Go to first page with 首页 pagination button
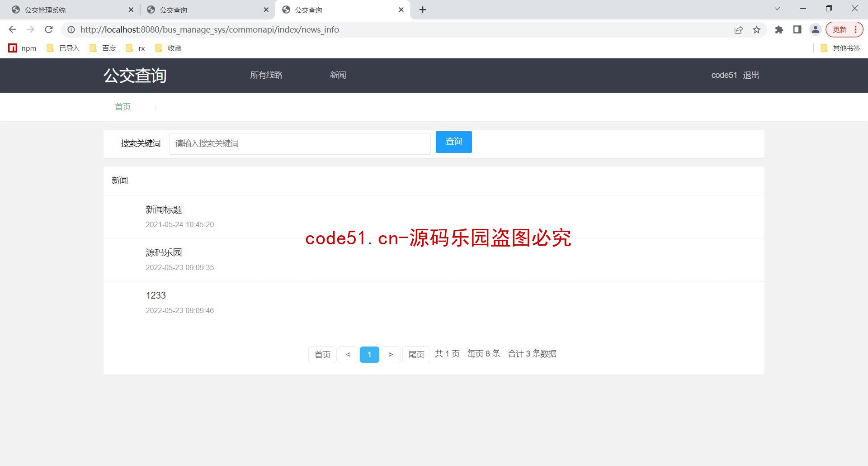Screen dimensions: 868x466 click(x=322, y=354)
